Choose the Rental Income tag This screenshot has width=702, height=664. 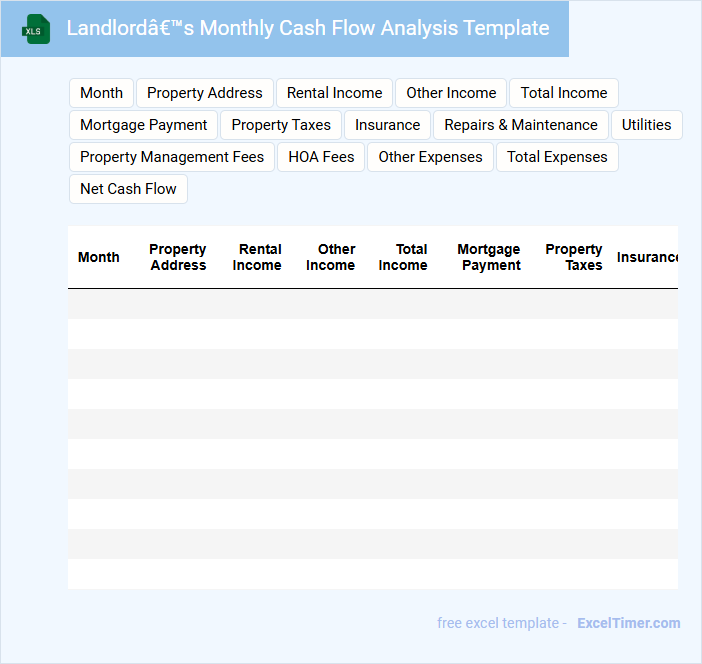click(334, 93)
